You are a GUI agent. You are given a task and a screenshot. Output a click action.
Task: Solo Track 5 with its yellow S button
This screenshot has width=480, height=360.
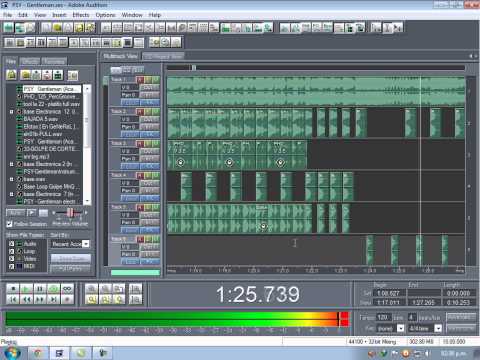(148, 207)
